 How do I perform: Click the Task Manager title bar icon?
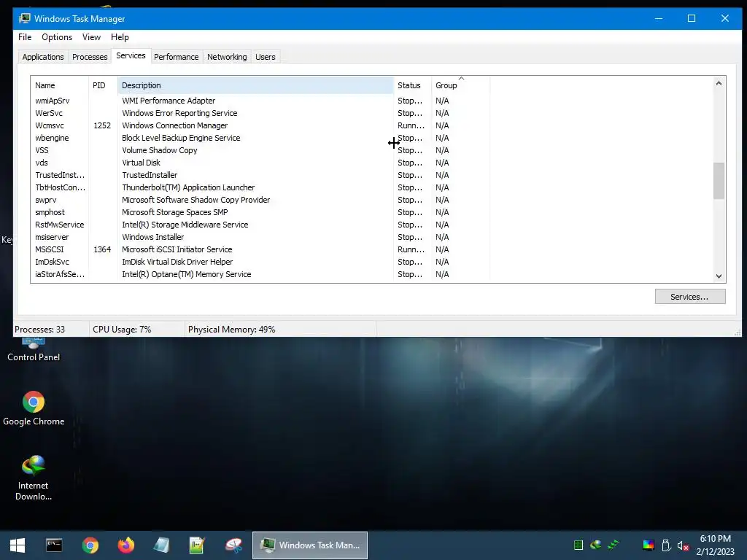[x=25, y=18]
